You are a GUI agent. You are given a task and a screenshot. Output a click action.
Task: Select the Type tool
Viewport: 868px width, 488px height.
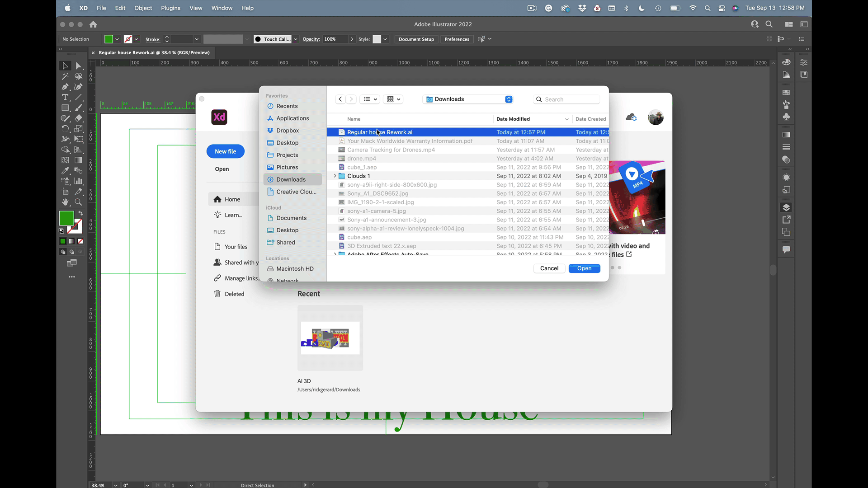click(65, 97)
